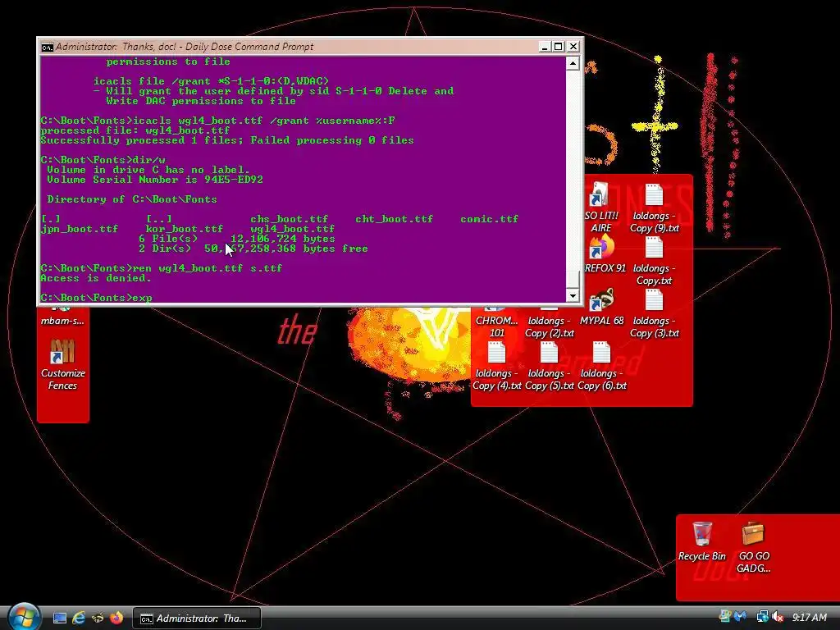Click the 'Access is denied.' line
840x630 pixels.
tap(95, 278)
